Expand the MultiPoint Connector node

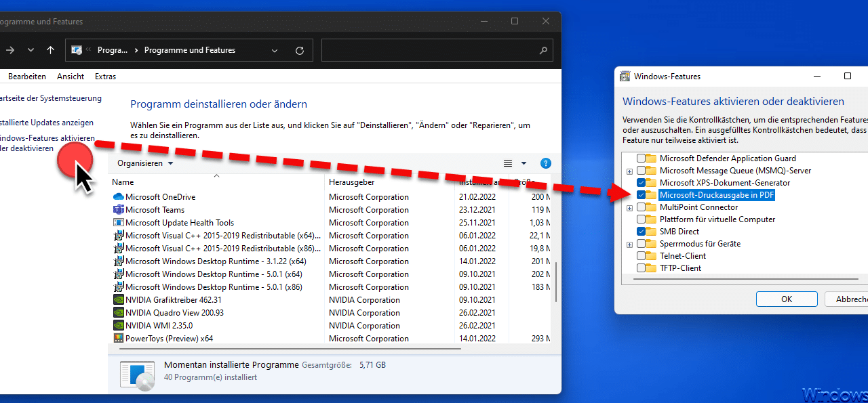[630, 207]
